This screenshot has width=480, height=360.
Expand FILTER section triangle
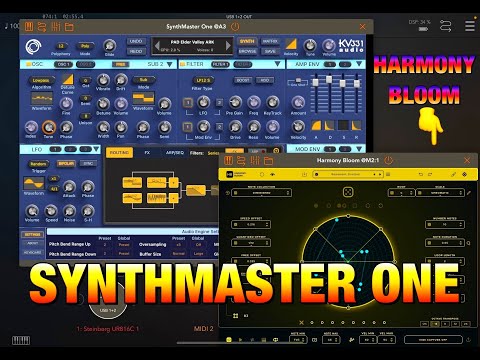tap(277, 64)
